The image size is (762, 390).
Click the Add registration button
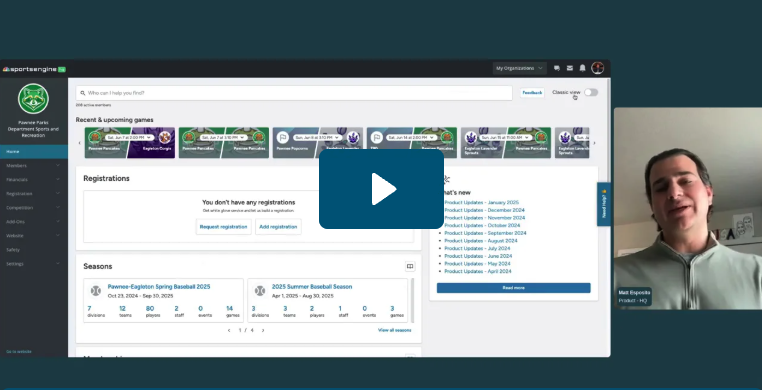(x=278, y=227)
